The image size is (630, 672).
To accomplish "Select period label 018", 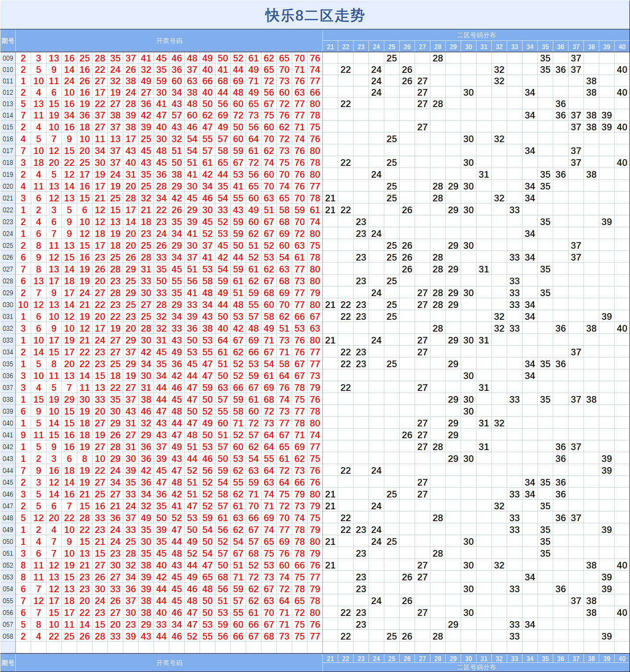I will [x=8, y=163].
